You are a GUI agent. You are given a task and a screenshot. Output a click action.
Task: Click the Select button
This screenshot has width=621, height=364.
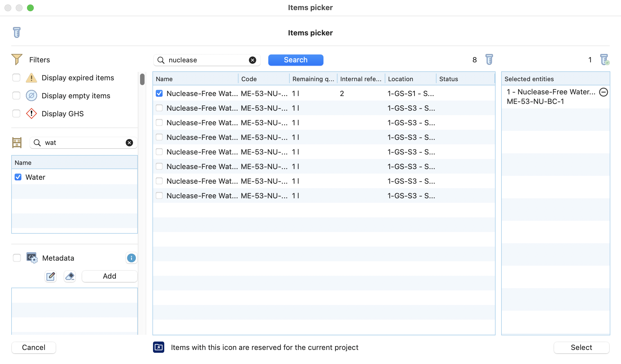pos(581,347)
